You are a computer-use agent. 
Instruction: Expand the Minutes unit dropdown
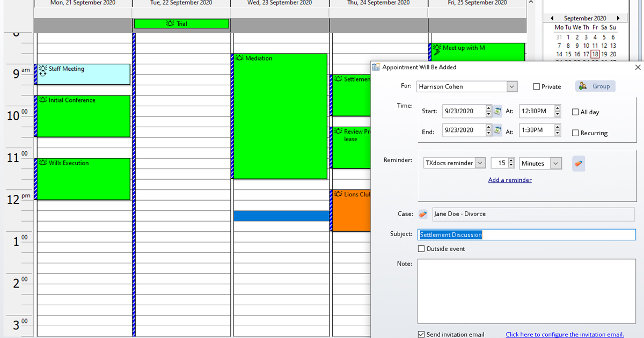tap(555, 164)
